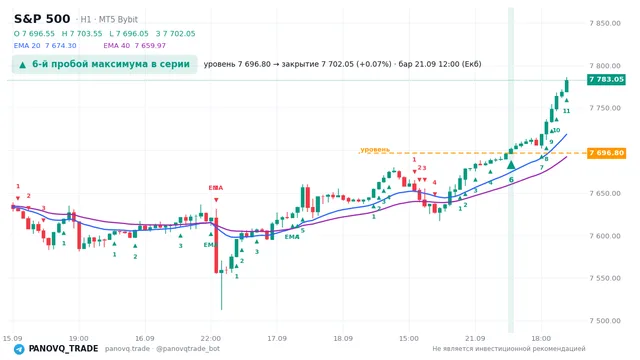
Task: Click the close value 7 702.05 in OHLC row
Action: click(x=176, y=33)
